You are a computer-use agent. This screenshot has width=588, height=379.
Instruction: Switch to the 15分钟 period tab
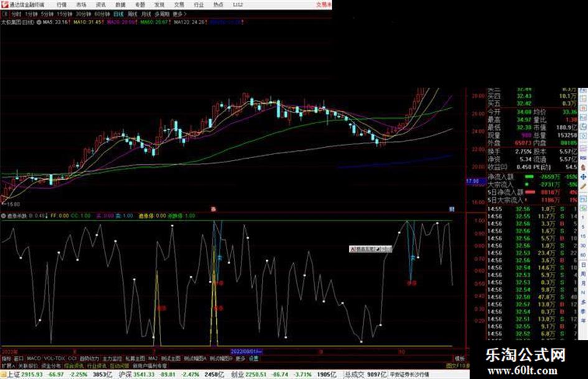tap(65, 14)
